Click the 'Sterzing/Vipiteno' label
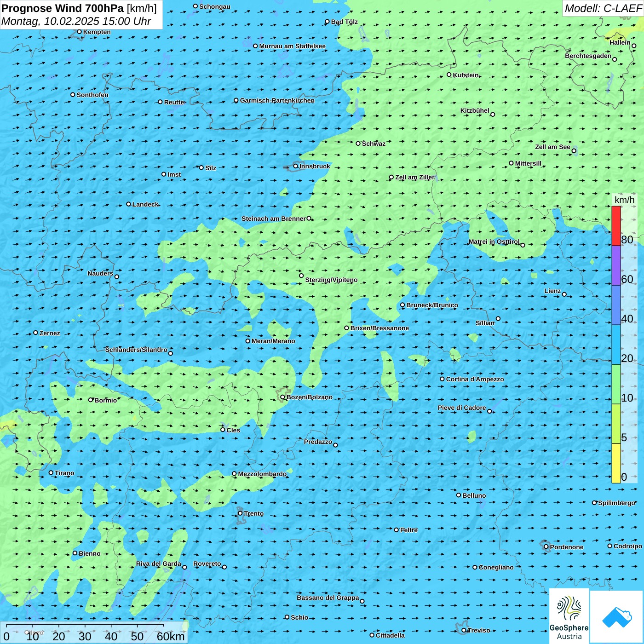The width and height of the screenshot is (644, 644). tap(331, 280)
